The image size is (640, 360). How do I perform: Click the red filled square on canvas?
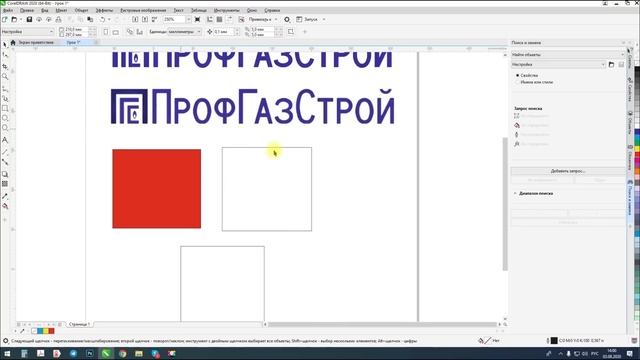point(157,189)
